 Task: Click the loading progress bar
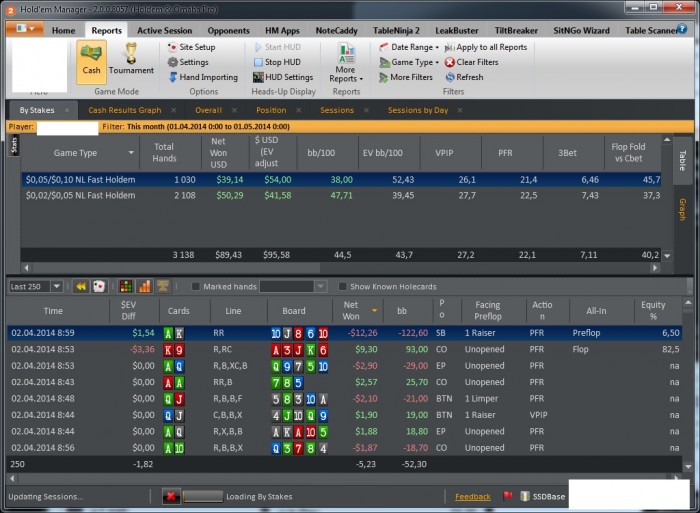tap(203, 496)
